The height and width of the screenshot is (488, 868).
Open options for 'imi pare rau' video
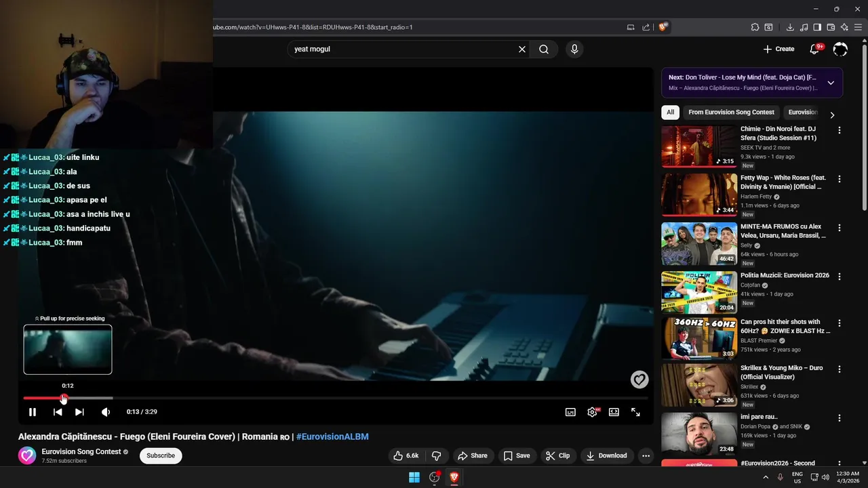click(840, 418)
